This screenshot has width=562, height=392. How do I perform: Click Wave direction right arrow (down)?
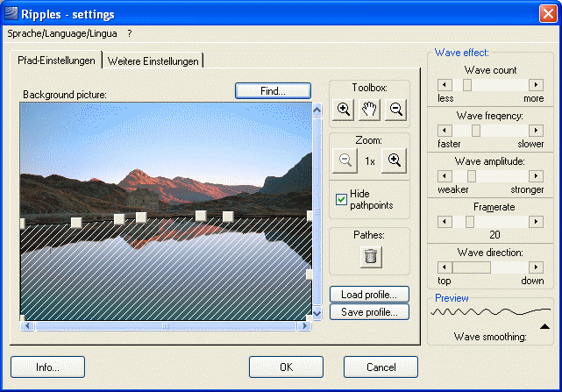point(537,267)
